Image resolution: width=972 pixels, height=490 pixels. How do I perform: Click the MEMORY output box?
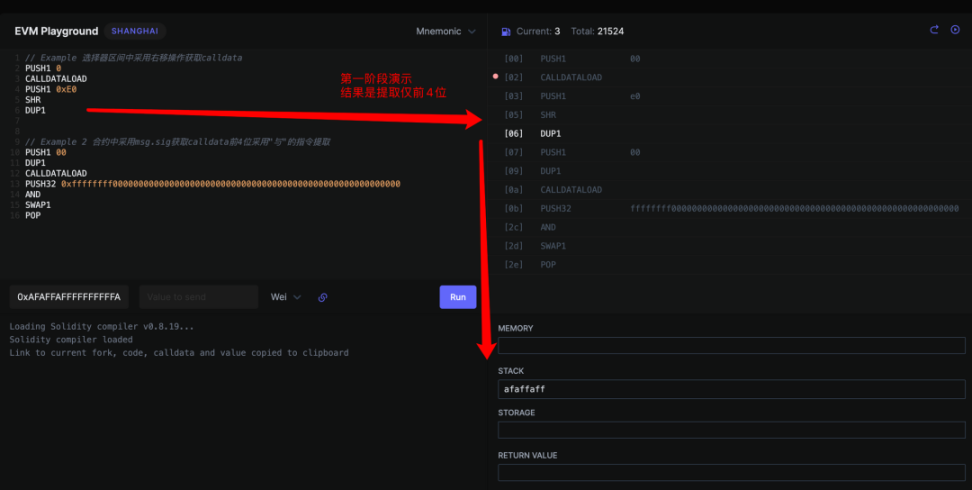point(731,345)
